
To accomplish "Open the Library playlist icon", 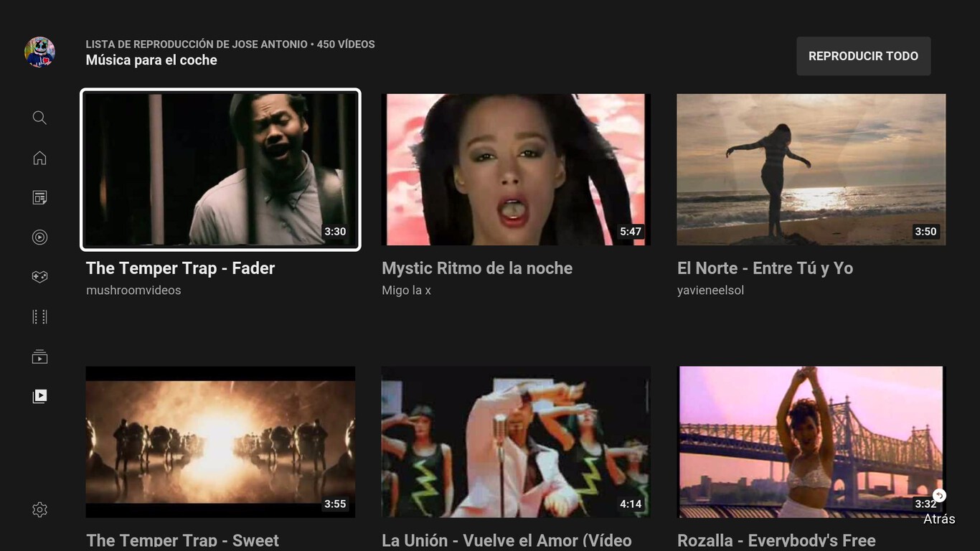I will [x=39, y=396].
